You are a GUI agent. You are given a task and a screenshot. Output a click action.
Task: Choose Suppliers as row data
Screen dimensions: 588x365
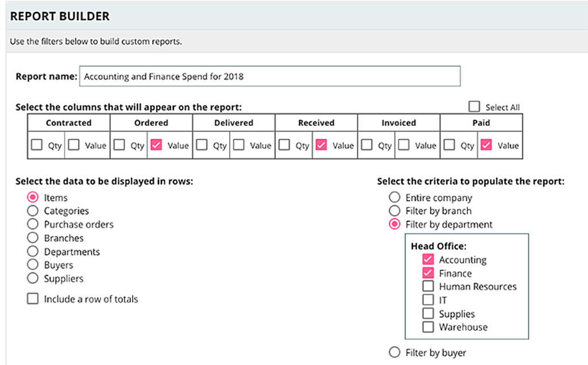[x=33, y=278]
